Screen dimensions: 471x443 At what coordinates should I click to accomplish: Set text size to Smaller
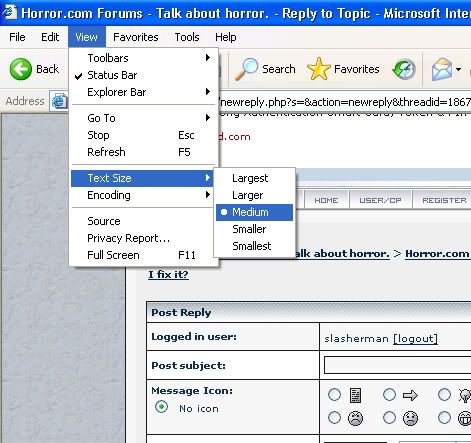tap(254, 229)
